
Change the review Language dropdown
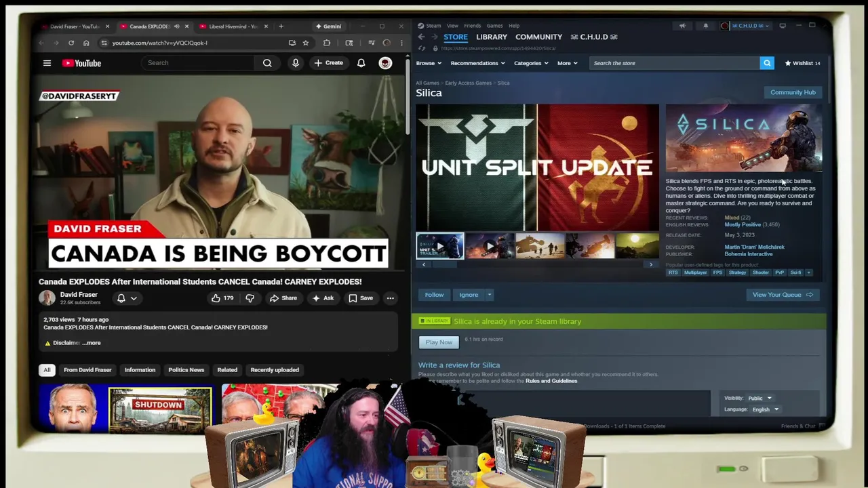pos(765,409)
